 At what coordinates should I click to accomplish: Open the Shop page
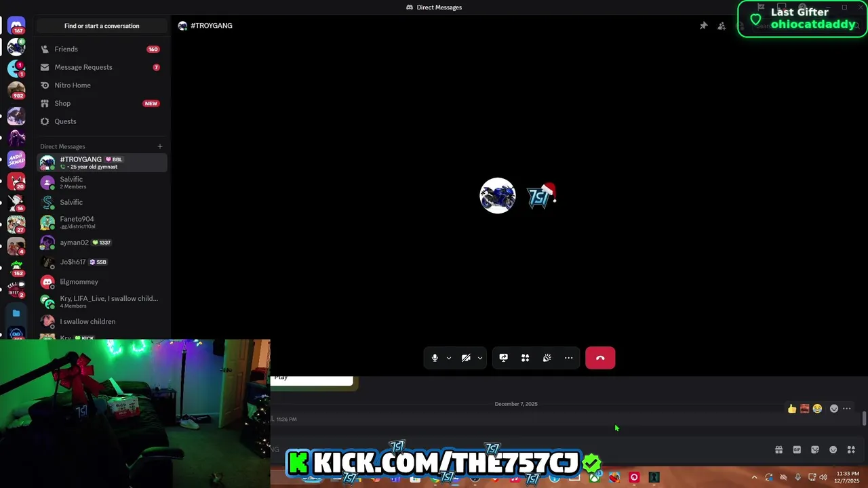102,103
